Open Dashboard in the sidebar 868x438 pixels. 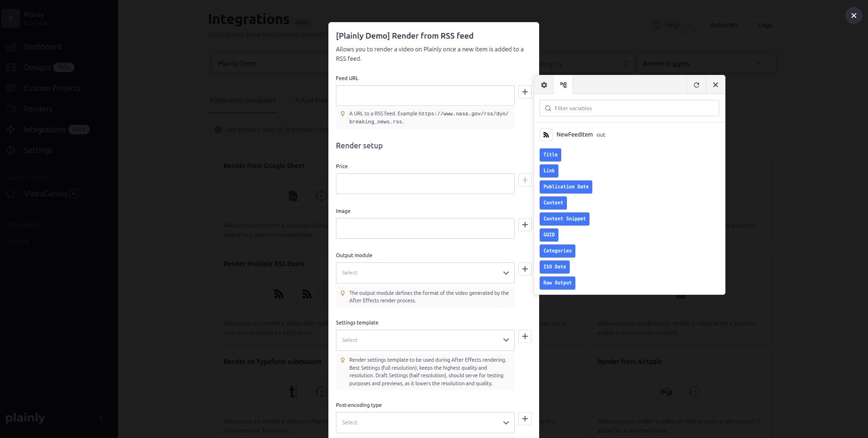pyautogui.click(x=42, y=47)
